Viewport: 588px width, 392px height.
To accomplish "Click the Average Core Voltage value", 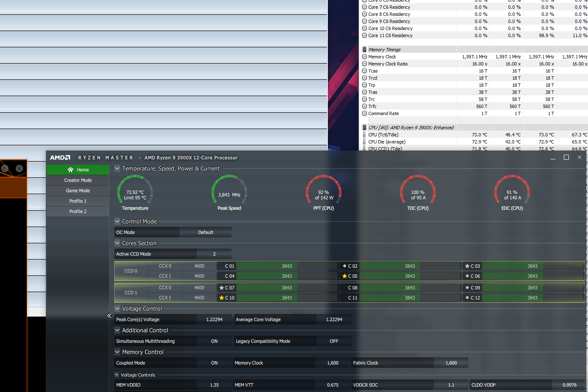I will pos(334,319).
